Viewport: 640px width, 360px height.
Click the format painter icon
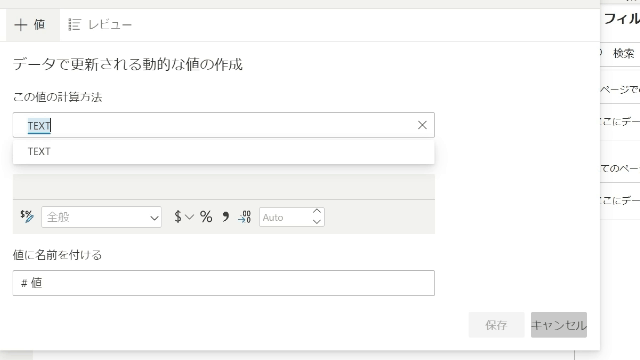[x=27, y=216]
